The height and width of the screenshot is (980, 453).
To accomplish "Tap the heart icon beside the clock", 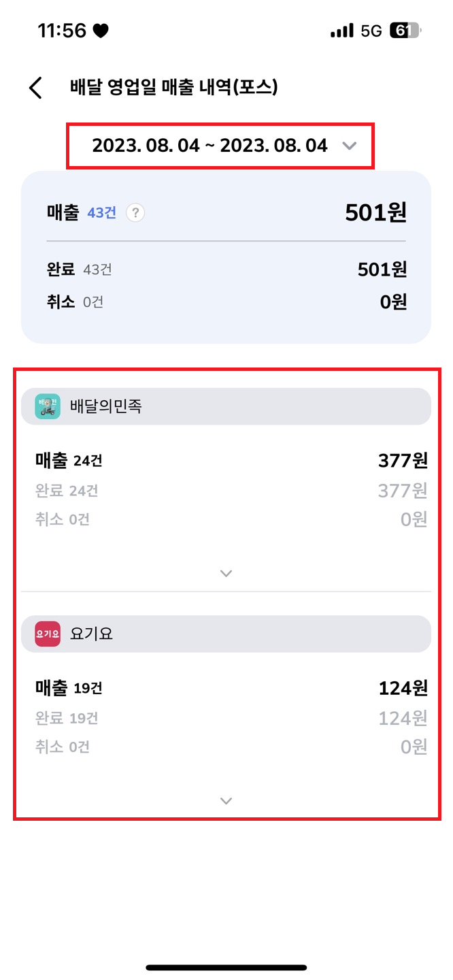I will click(x=101, y=31).
